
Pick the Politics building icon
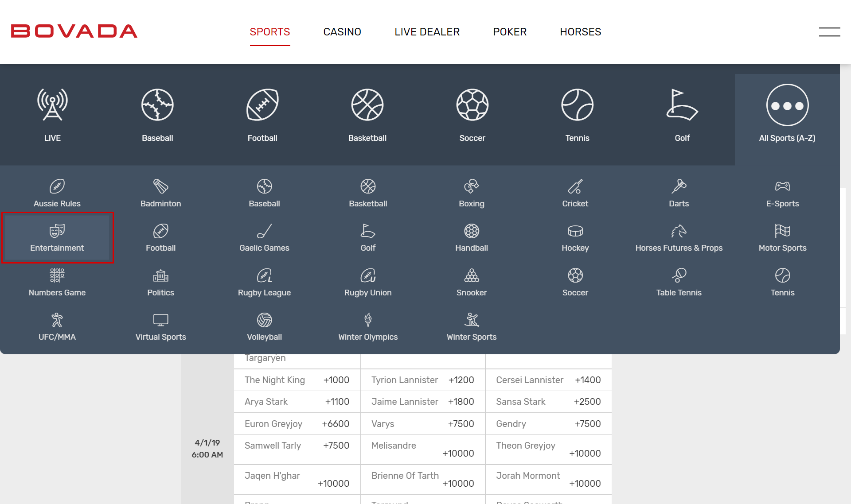[160, 275]
